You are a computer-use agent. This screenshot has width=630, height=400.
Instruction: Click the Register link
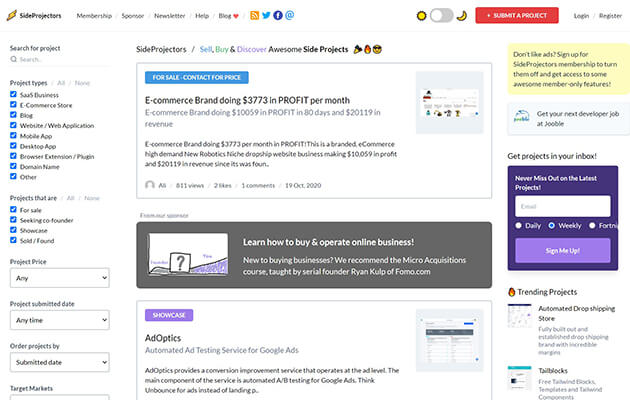[x=610, y=16]
